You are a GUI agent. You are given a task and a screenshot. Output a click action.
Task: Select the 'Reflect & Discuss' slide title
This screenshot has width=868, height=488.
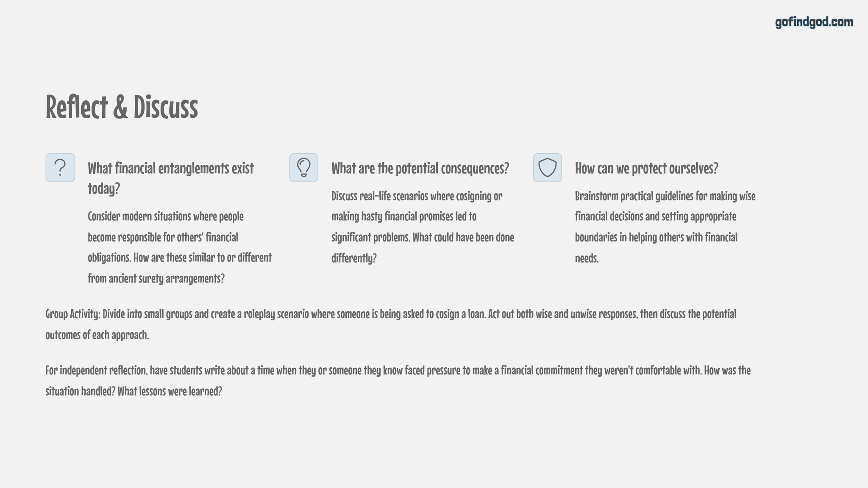coord(122,107)
